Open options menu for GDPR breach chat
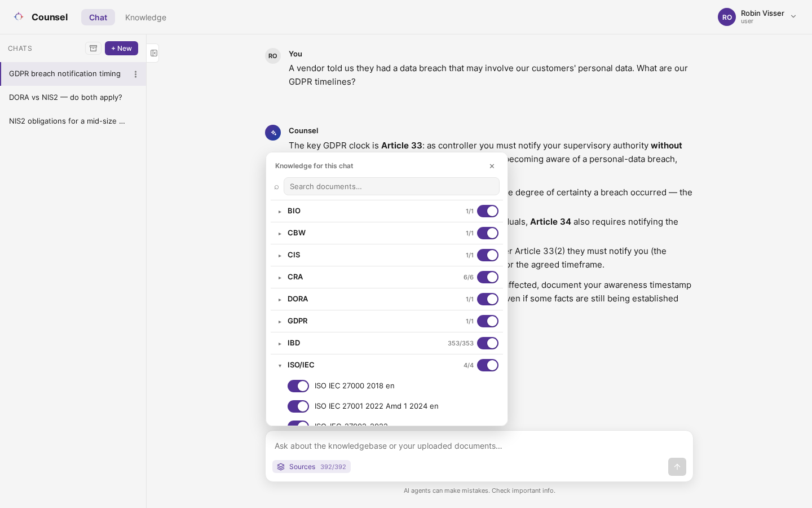The image size is (812, 508). coord(135,74)
